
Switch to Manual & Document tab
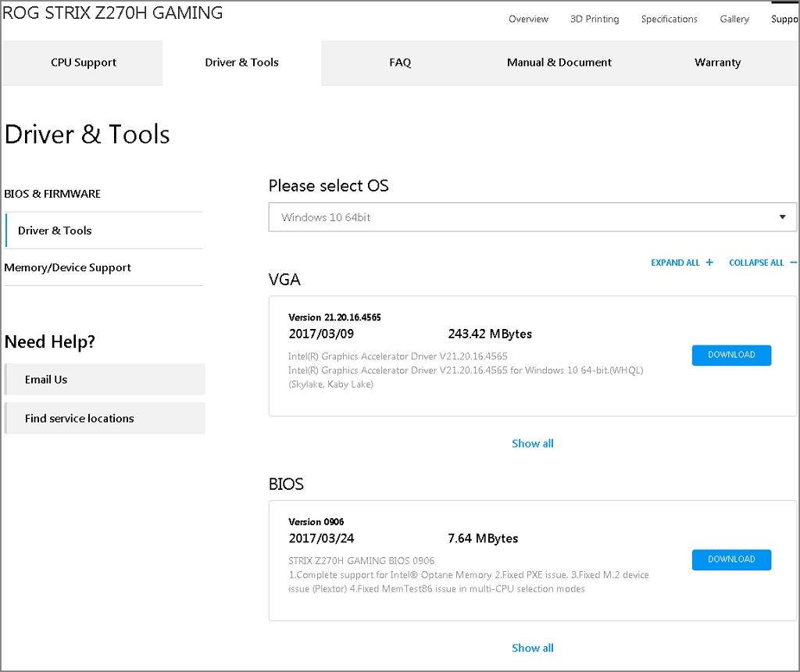tap(559, 63)
